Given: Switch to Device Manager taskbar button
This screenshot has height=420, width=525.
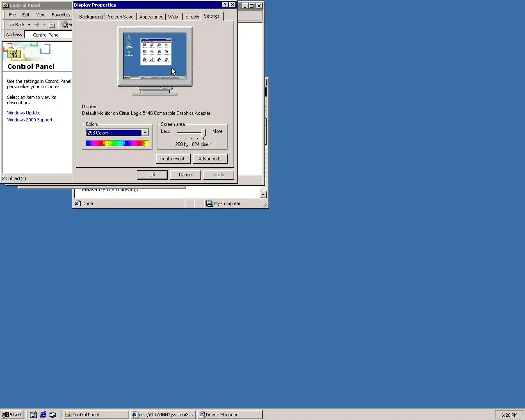Looking at the screenshot, I should click(230, 415).
